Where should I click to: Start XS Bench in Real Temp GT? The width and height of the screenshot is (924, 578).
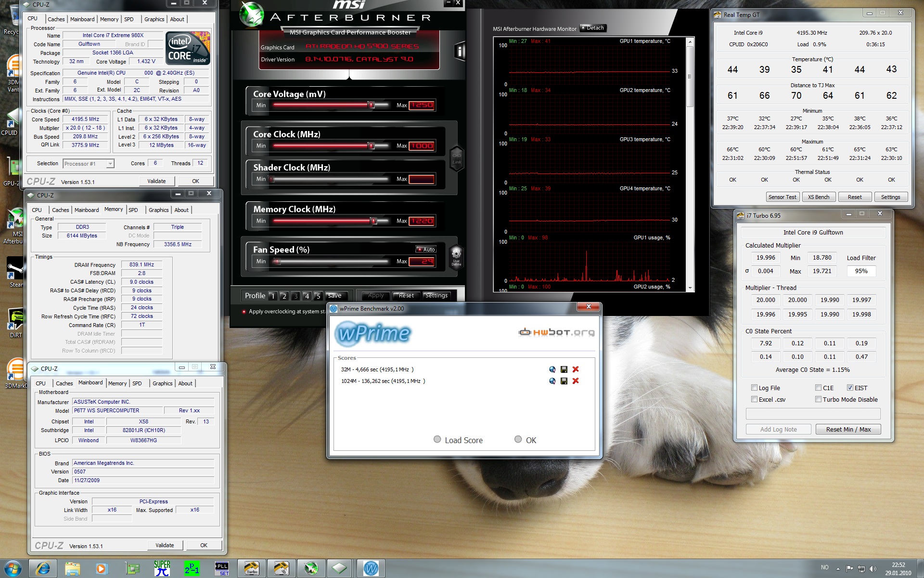(x=819, y=197)
